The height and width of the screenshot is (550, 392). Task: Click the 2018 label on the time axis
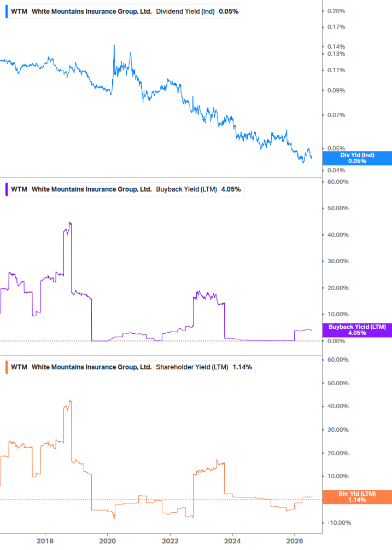pos(45,541)
